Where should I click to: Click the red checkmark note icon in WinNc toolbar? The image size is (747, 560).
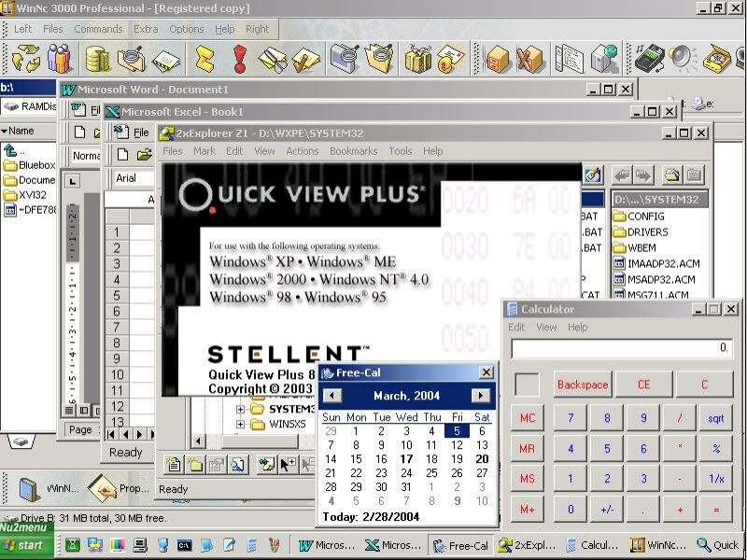(305, 60)
